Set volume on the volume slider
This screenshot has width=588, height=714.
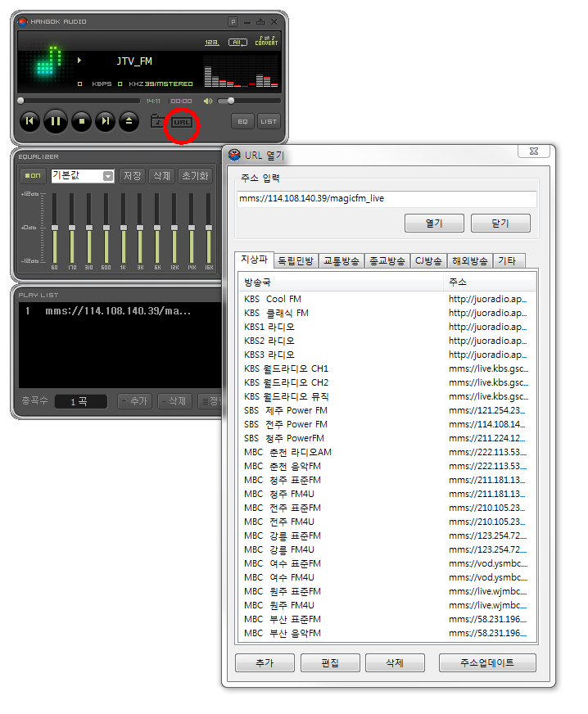click(x=249, y=101)
